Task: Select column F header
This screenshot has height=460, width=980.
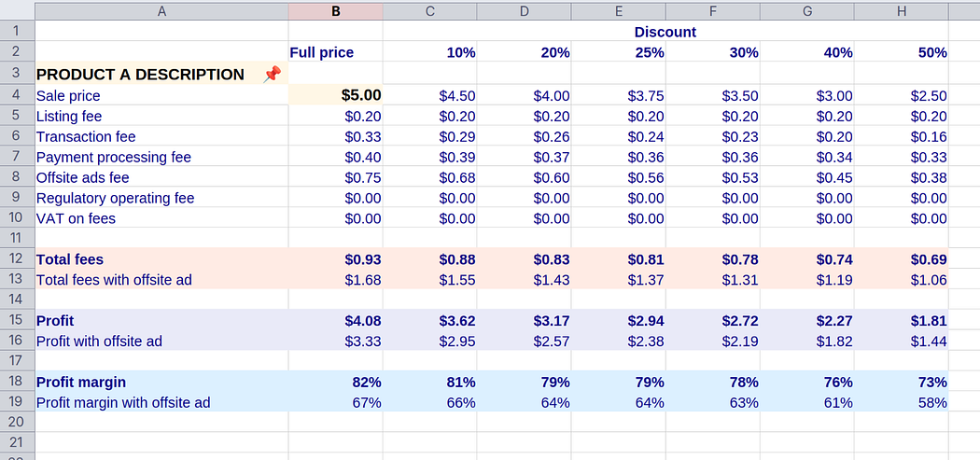Action: [x=712, y=11]
